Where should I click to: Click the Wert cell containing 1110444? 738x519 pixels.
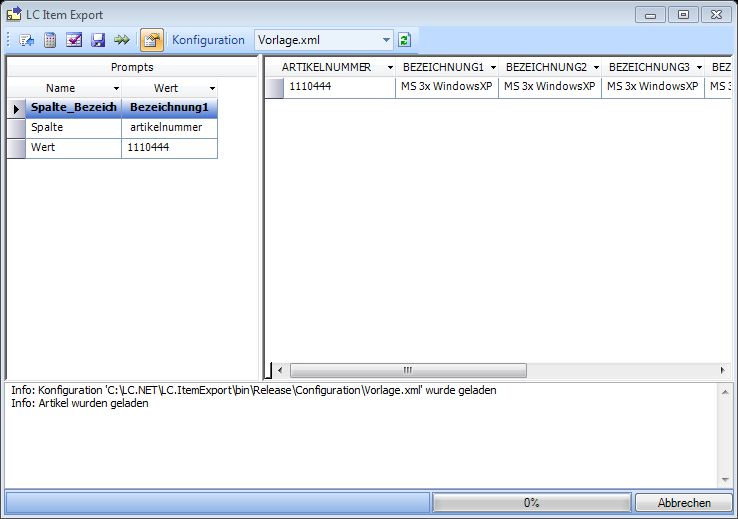[x=169, y=148]
